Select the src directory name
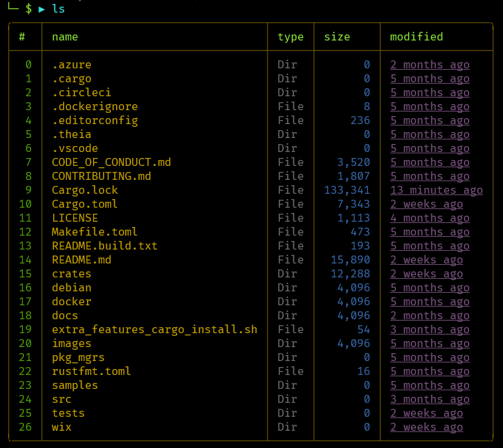Screen dimensions: 503x448 62,400
